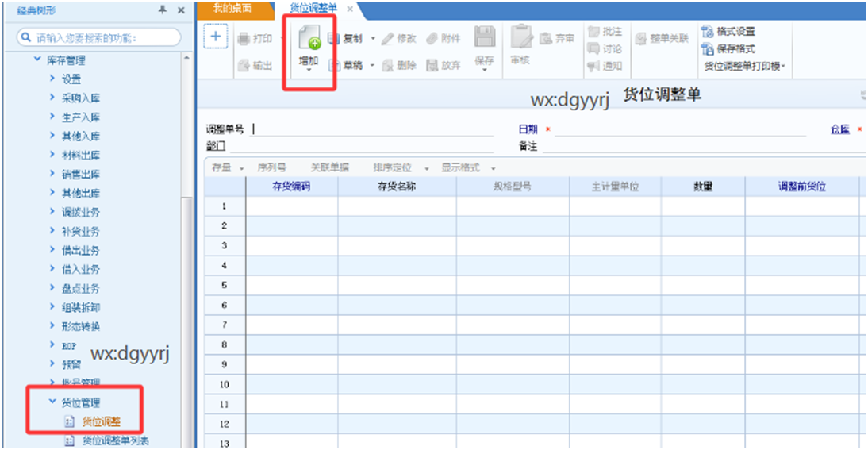
Task: Click the 审核 (Audit) clipboard icon
Action: click(x=520, y=39)
